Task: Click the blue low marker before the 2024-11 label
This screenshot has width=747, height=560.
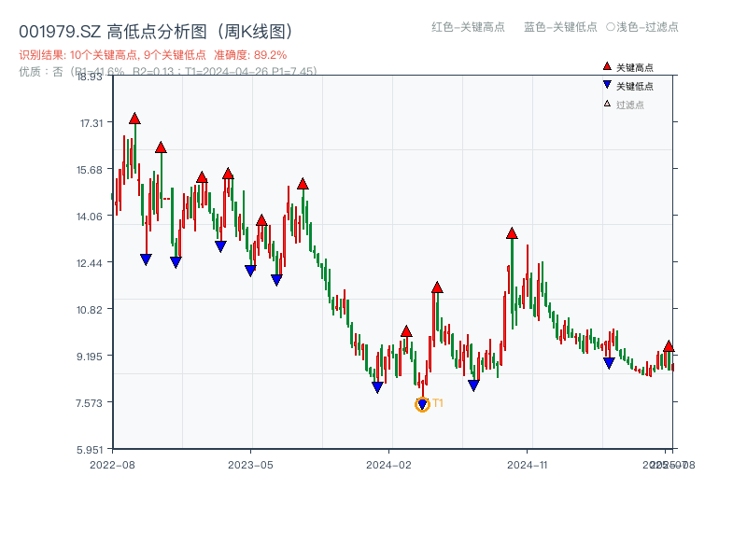Action: point(472,385)
